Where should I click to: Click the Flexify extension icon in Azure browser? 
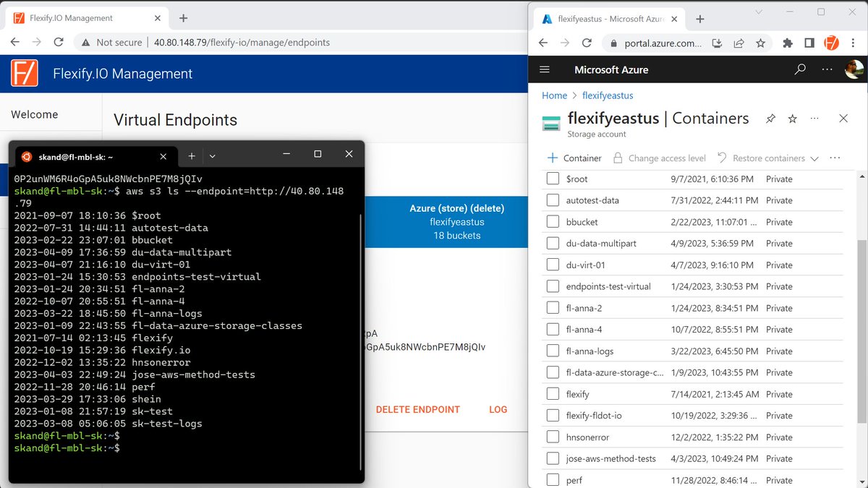832,43
